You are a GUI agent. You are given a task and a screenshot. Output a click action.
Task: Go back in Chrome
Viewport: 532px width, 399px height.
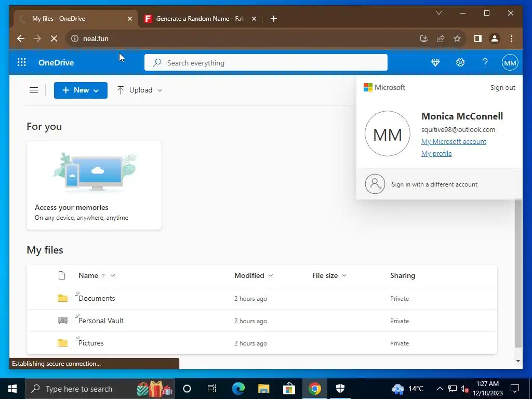click(21, 38)
